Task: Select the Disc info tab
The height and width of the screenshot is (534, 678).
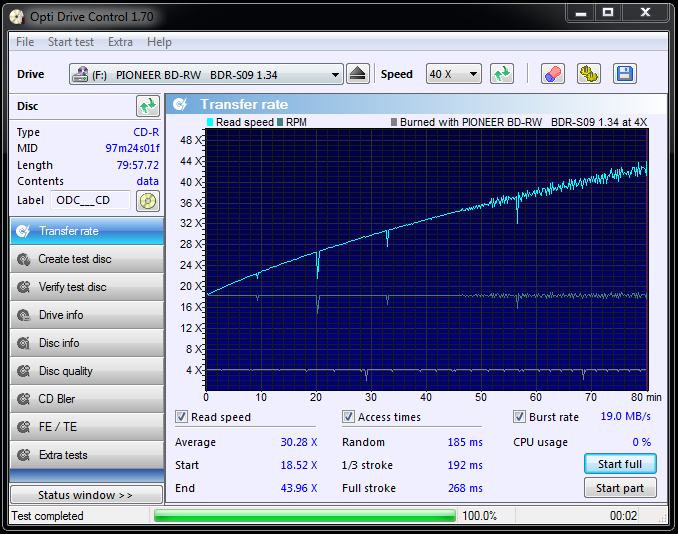Action: [87, 343]
